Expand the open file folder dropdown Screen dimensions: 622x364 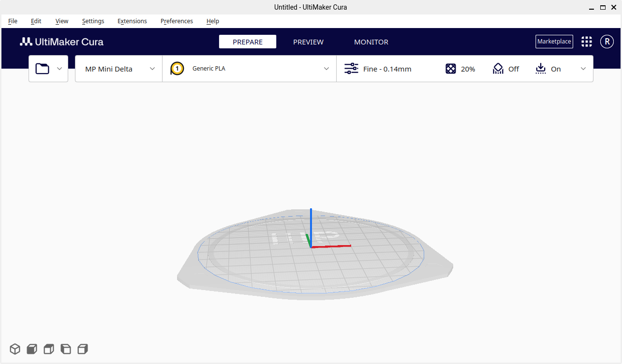coord(59,69)
